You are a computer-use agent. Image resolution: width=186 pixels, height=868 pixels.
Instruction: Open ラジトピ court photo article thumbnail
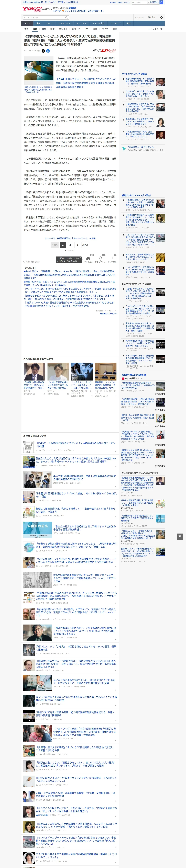(x=106, y=372)
